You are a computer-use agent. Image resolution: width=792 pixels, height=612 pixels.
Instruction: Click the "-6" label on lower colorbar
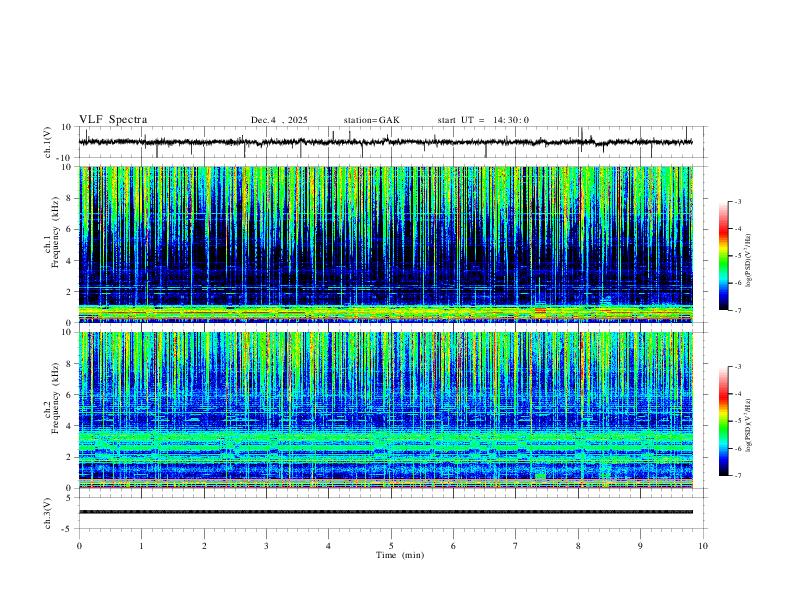737,448
